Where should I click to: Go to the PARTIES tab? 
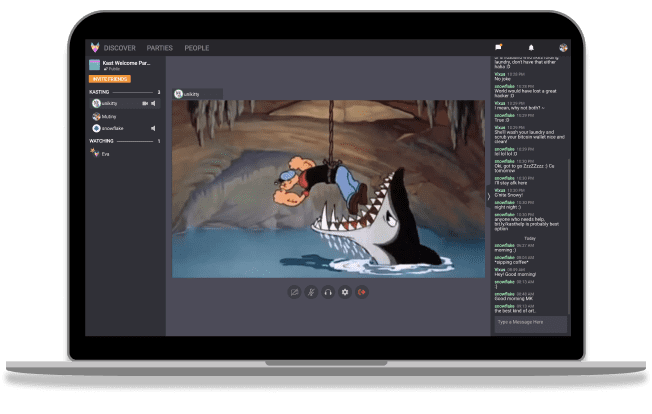(x=160, y=48)
